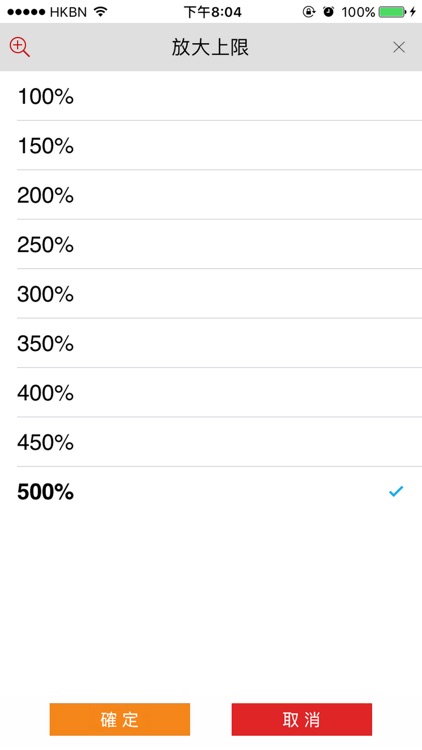This screenshot has height=750, width=422.
Task: Tap the battery icon in status bar
Action: tap(392, 12)
